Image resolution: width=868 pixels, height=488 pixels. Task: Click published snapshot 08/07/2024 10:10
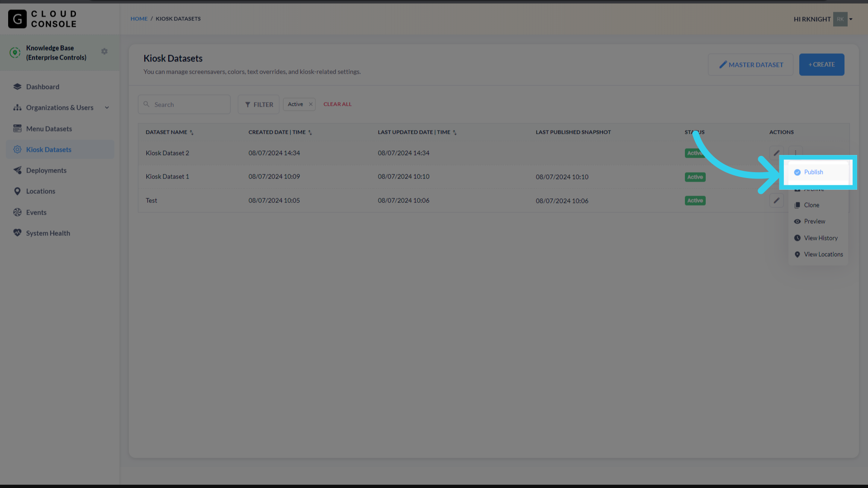pyautogui.click(x=562, y=177)
